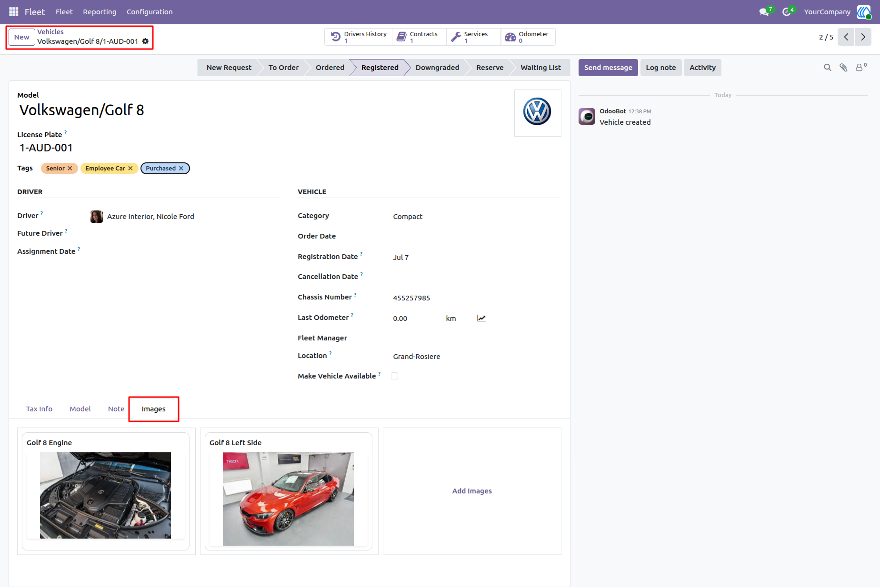Click Add Images link

[472, 491]
